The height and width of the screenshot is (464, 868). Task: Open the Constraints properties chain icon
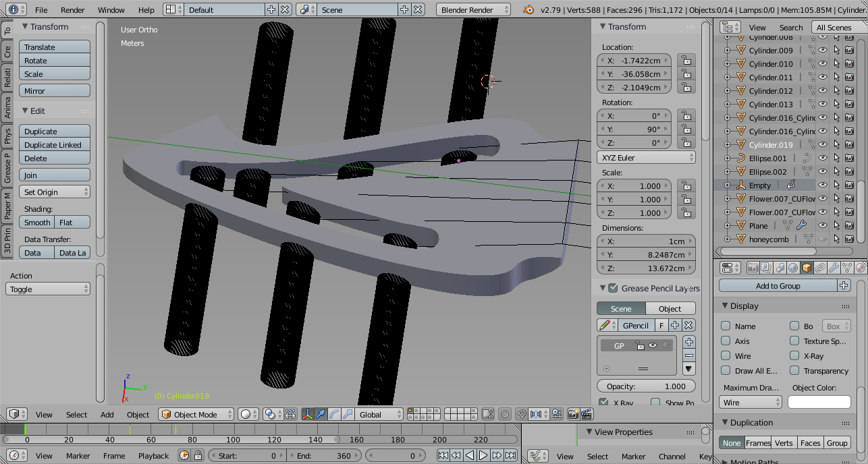pos(820,268)
